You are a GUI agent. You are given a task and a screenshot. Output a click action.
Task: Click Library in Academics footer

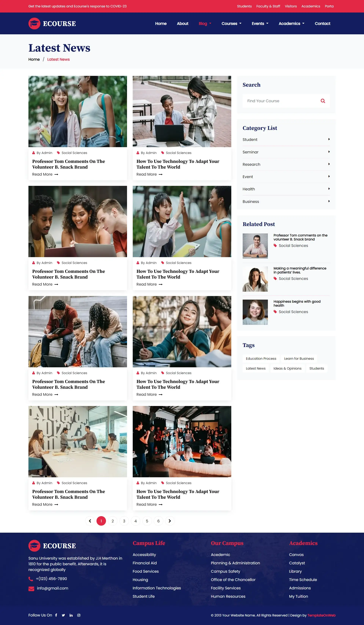click(x=295, y=571)
